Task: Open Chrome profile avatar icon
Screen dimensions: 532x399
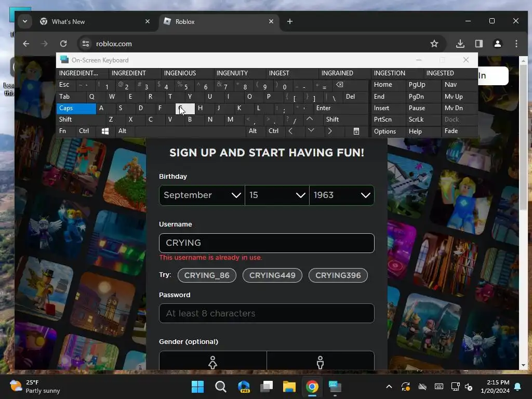Action: [497, 44]
